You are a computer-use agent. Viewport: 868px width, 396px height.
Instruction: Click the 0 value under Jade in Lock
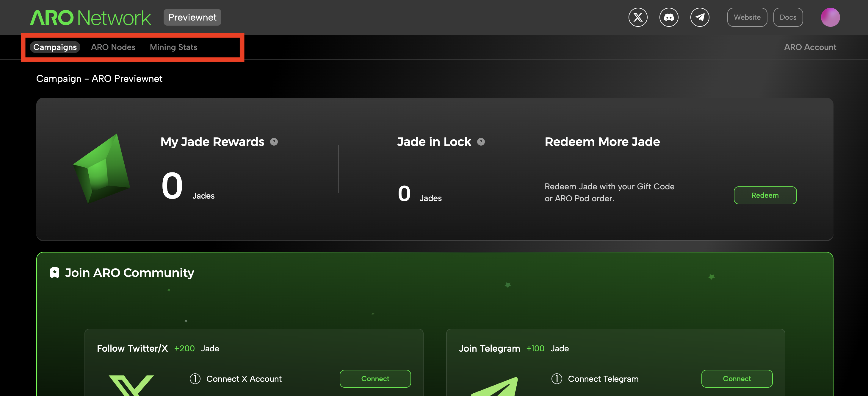coord(404,194)
